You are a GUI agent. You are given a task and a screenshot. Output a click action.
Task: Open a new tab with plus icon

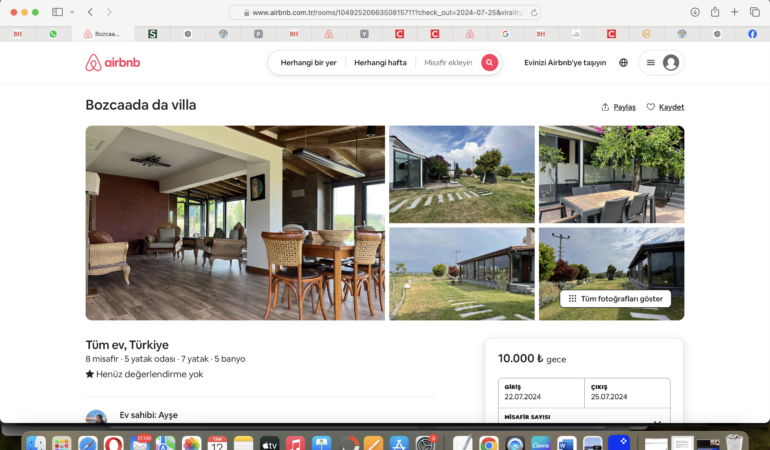tap(734, 12)
